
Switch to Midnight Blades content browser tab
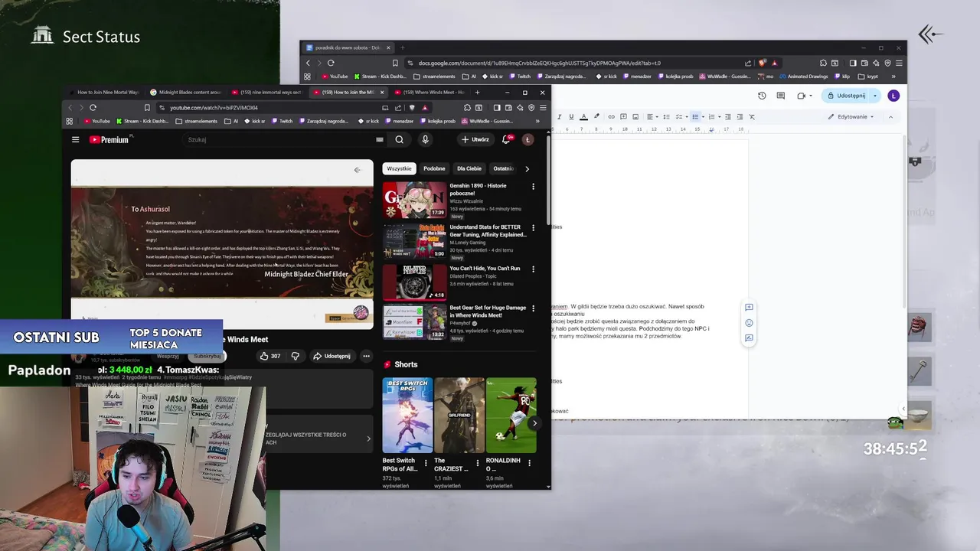pos(185,93)
